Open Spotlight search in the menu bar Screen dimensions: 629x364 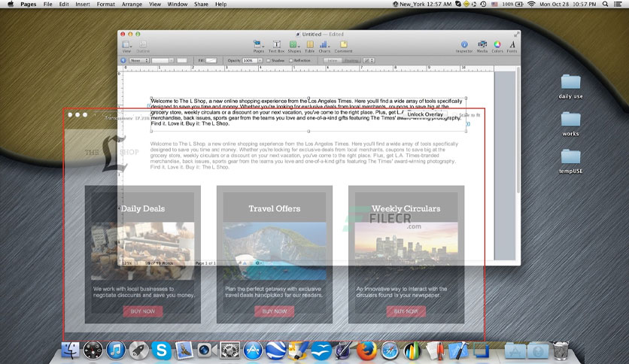pos(605,4)
